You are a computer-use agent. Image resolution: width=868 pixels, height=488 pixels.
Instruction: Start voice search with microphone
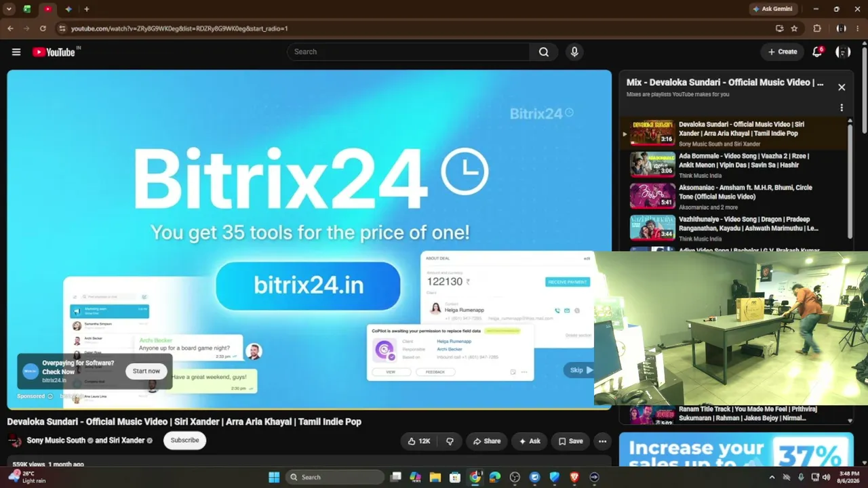(x=574, y=52)
